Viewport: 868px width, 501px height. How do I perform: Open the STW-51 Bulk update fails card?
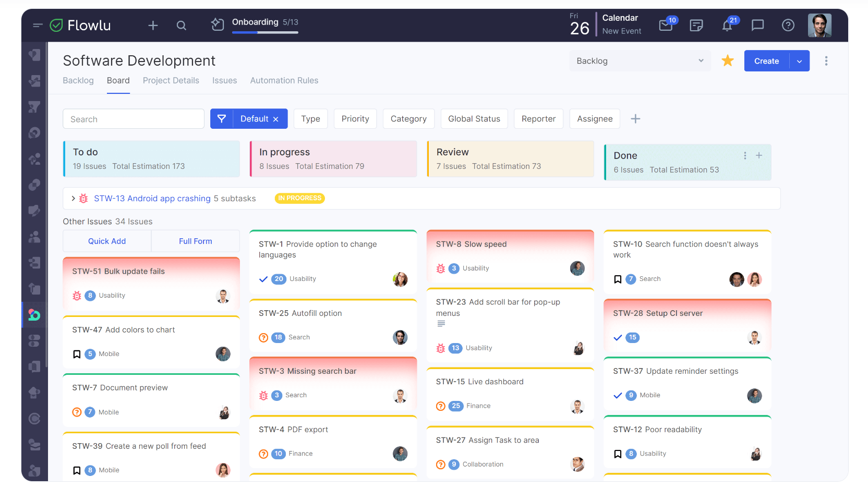(151, 284)
